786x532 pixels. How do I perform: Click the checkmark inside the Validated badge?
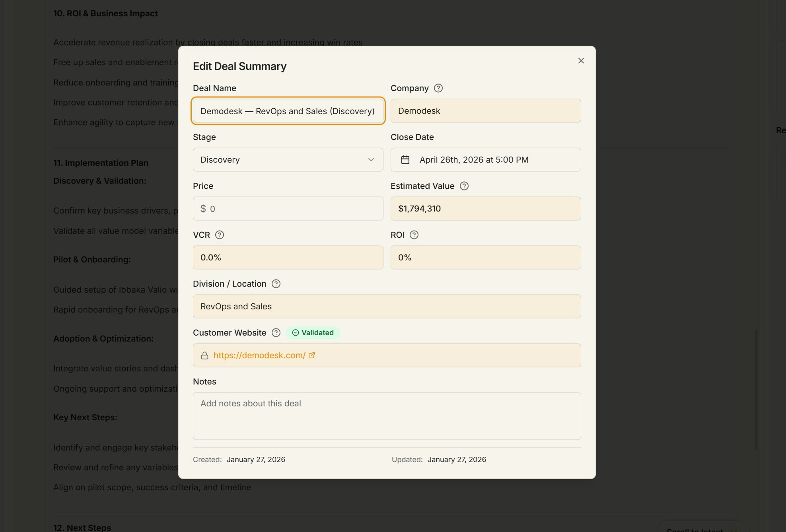(x=296, y=333)
